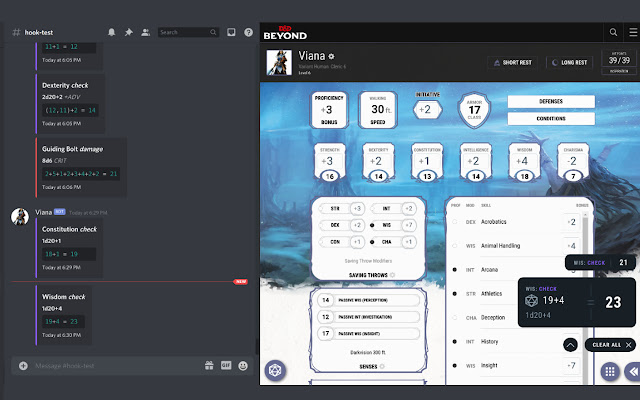Viewport: 640px width, 400px height.
Task: Open Walking Speed 30 ft box
Action: 378,110
